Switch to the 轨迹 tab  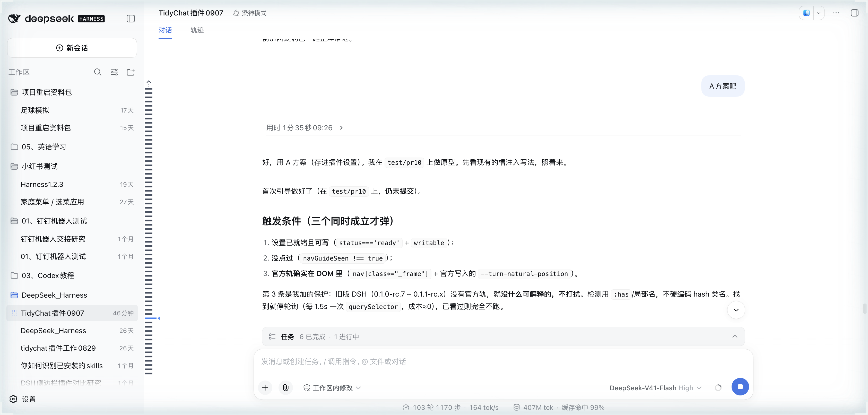click(x=197, y=30)
